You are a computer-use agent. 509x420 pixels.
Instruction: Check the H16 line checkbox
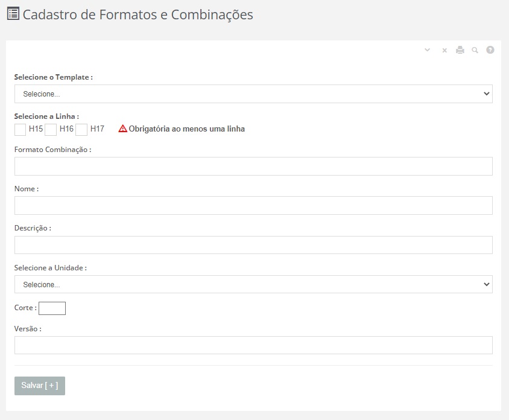51,130
